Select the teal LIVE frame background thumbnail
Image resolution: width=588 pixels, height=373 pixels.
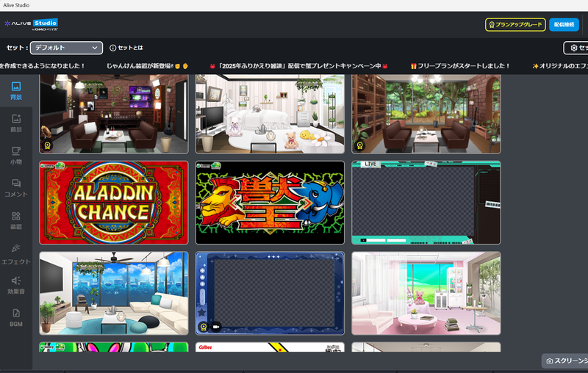(426, 203)
